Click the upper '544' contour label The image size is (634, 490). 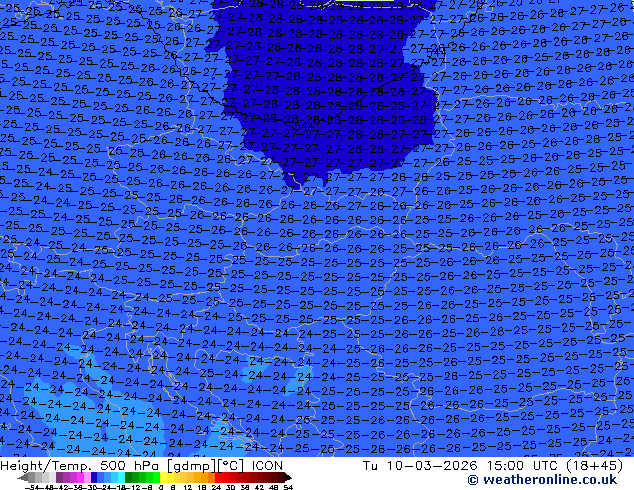pos(436,52)
